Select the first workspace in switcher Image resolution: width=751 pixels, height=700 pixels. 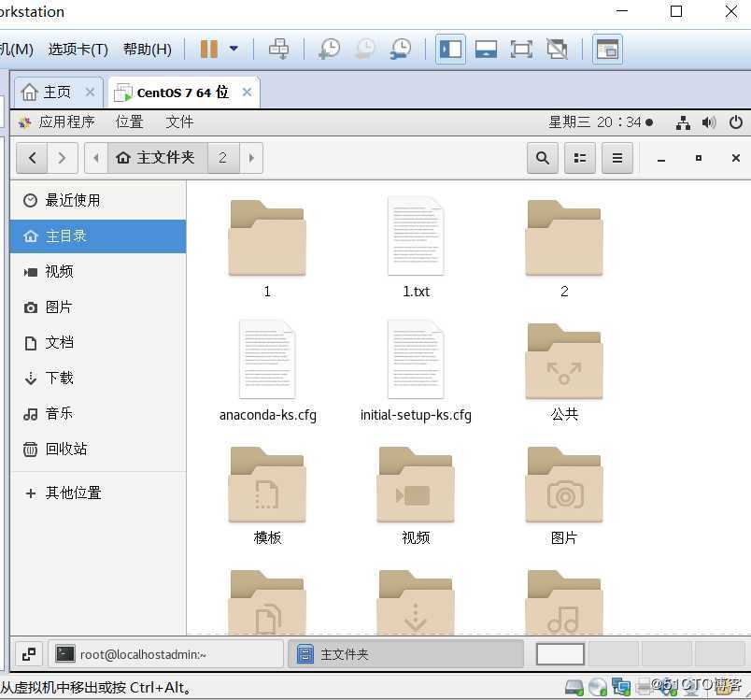[x=560, y=654]
